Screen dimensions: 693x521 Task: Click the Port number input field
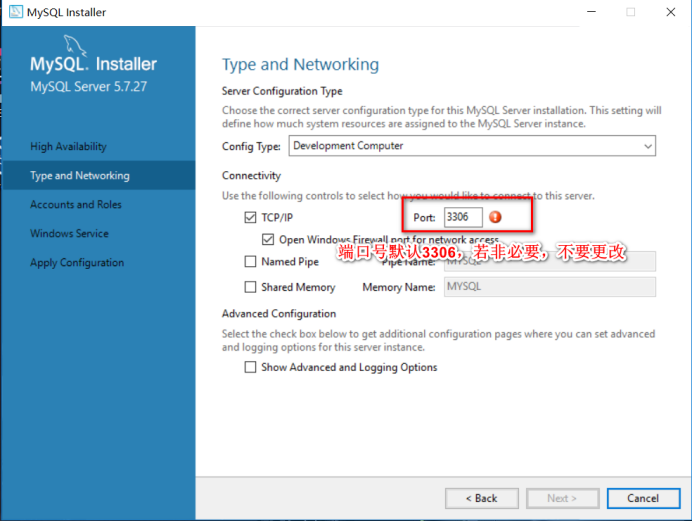463,217
